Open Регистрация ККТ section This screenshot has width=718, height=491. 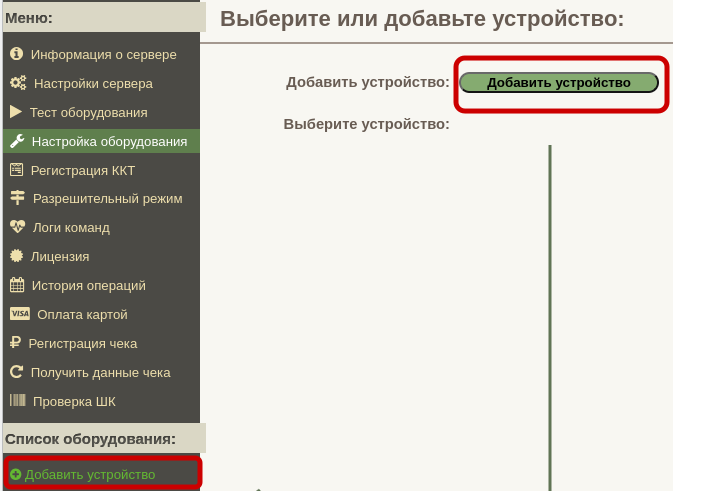[x=82, y=170]
